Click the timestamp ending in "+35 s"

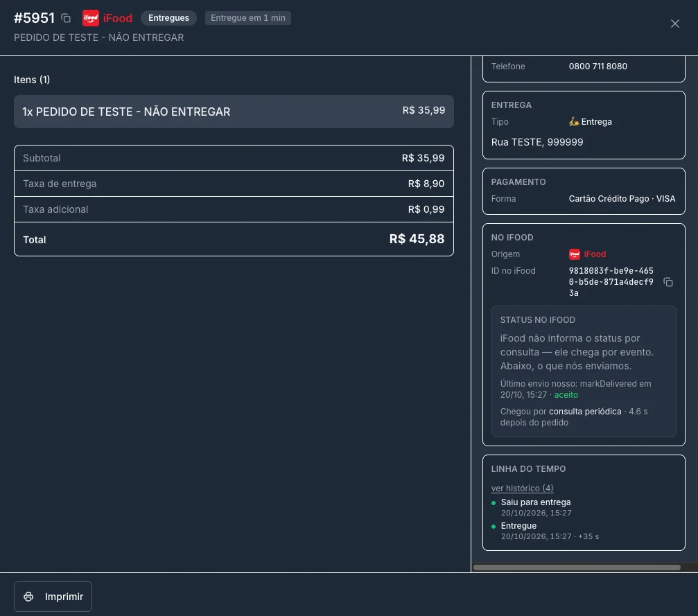pos(550,536)
